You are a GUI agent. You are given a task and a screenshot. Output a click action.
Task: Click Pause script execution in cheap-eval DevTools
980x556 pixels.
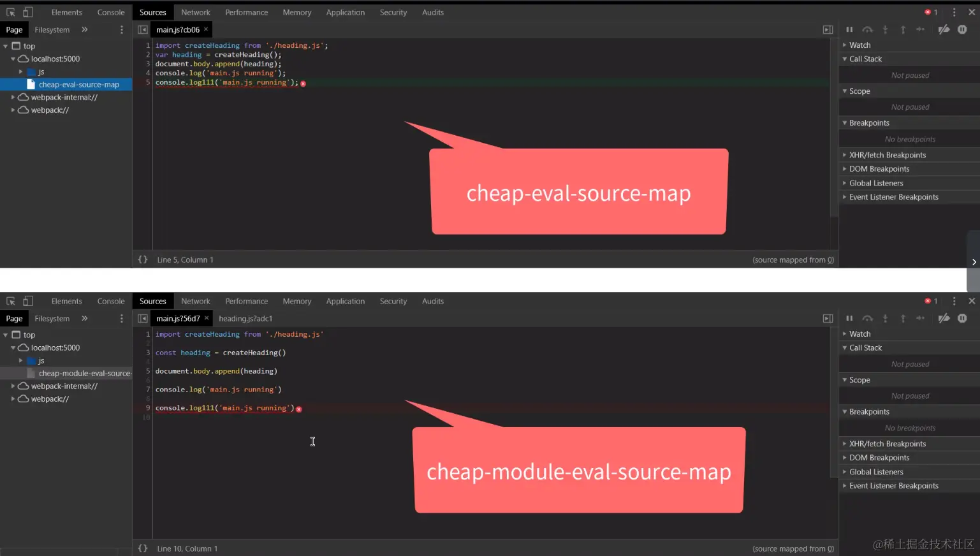click(x=849, y=29)
